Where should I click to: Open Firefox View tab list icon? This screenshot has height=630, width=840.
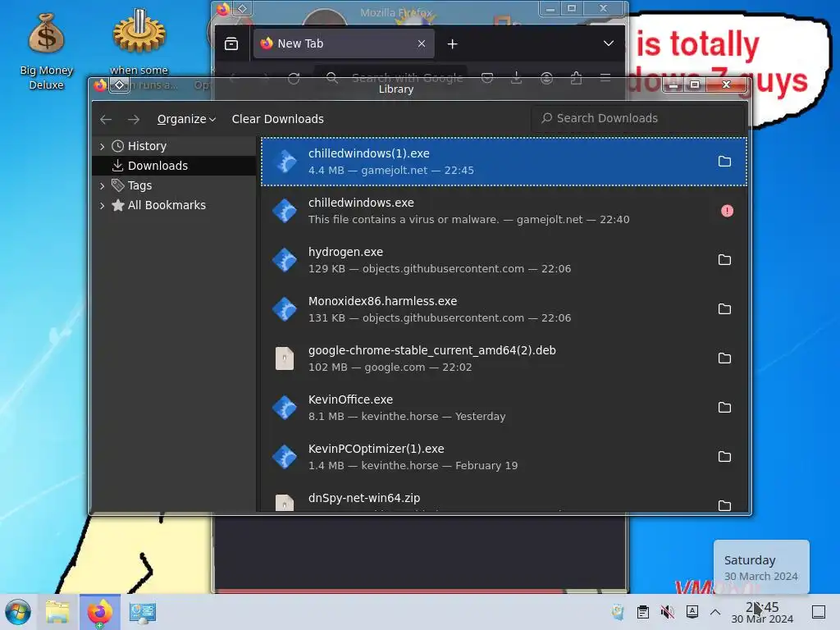[231, 44]
